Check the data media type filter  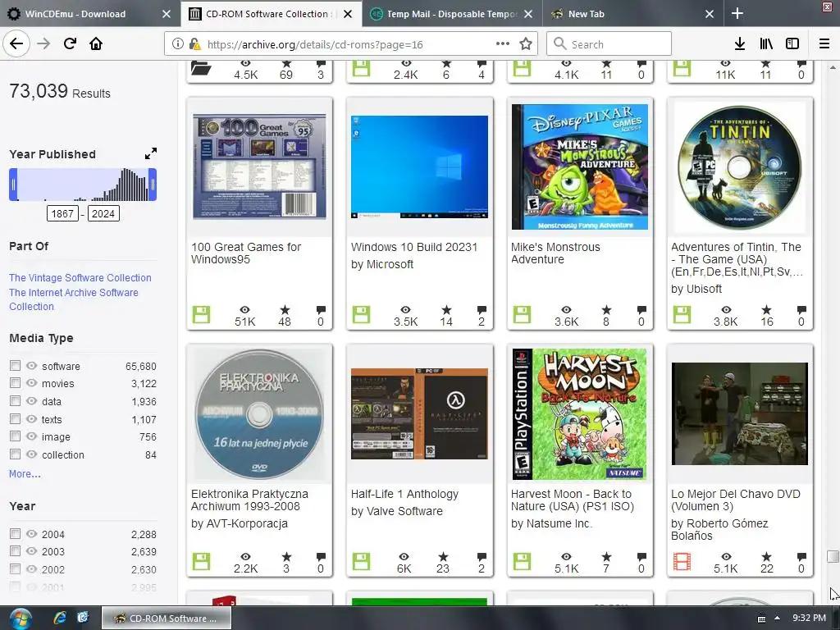15,400
